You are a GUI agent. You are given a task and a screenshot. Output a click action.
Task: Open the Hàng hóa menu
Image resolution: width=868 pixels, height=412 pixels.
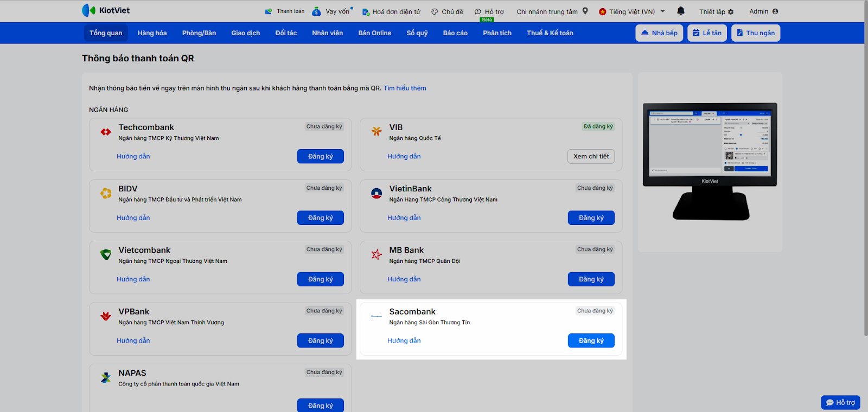click(152, 33)
